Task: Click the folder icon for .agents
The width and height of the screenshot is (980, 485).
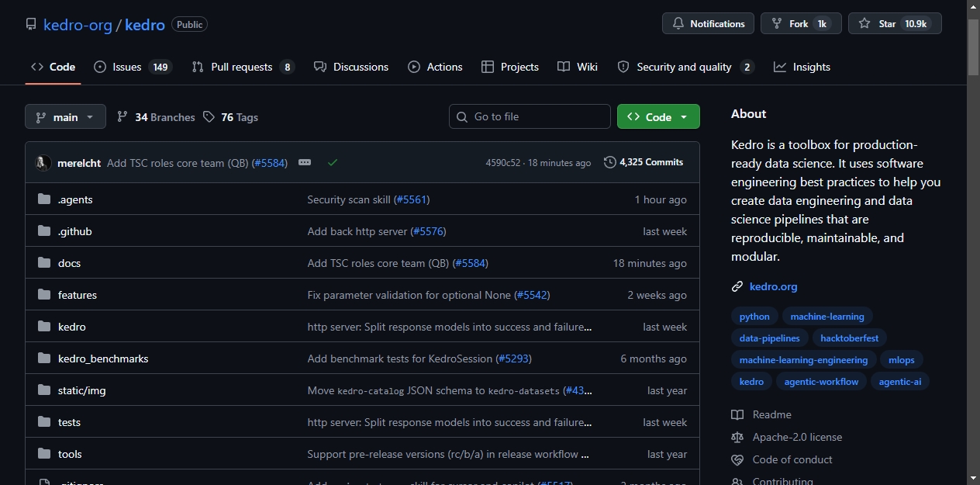Action: tap(44, 199)
